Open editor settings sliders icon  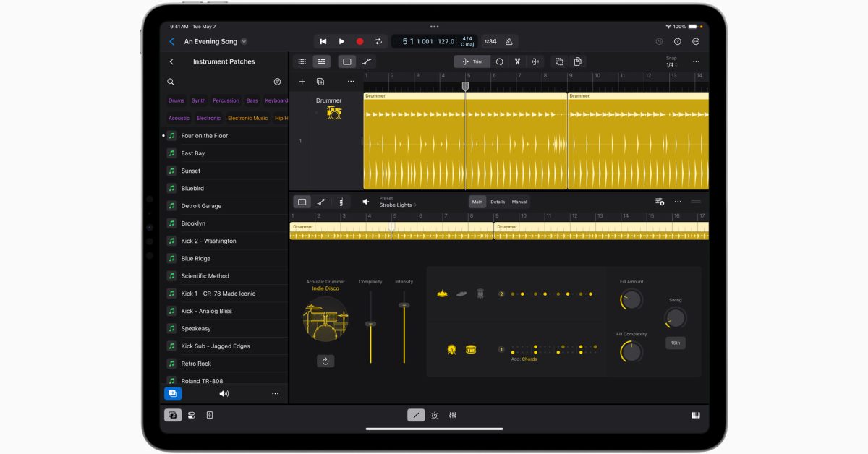[x=660, y=202]
